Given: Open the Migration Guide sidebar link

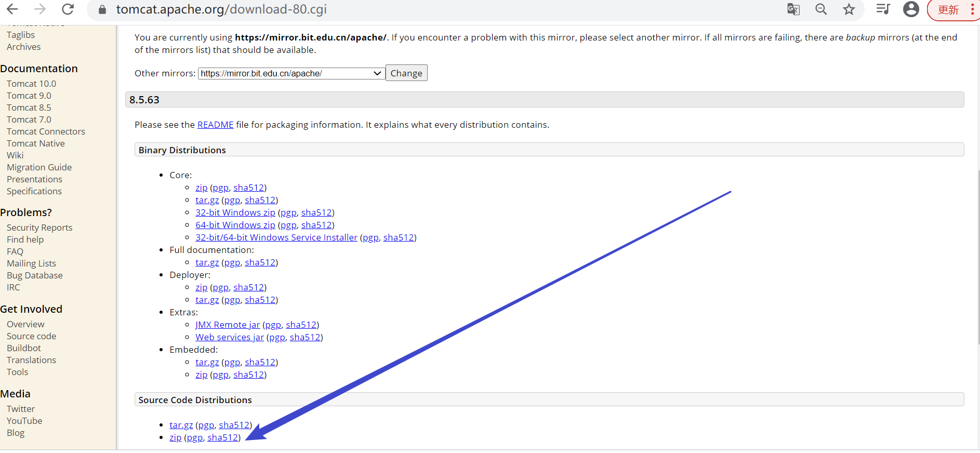Looking at the screenshot, I should coord(39,167).
